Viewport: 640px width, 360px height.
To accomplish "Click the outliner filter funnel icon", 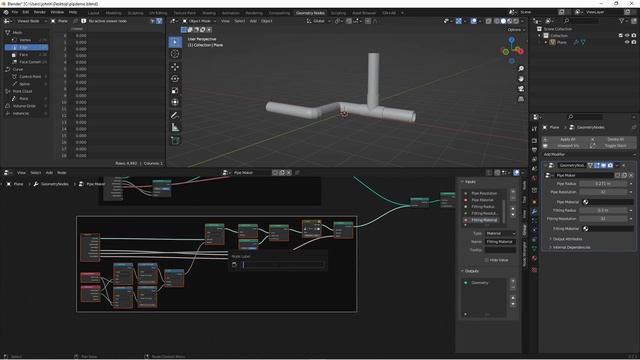I will click(622, 20).
